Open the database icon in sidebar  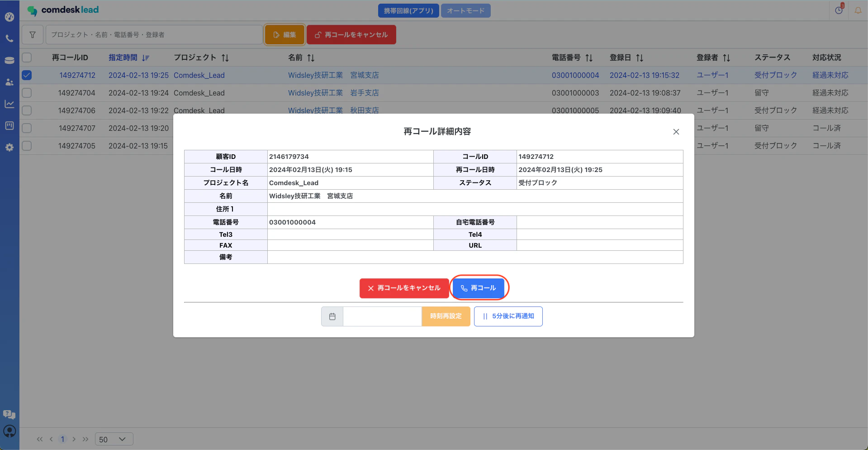click(x=9, y=61)
